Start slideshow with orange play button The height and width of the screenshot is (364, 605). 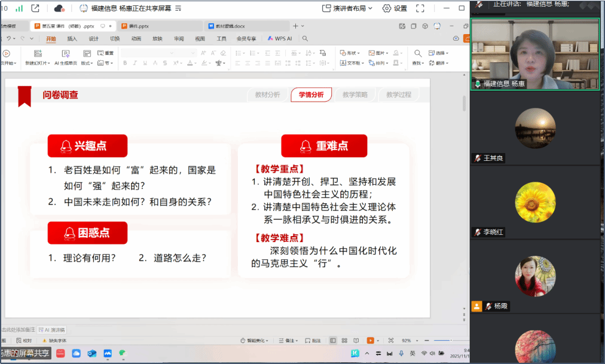click(x=371, y=340)
